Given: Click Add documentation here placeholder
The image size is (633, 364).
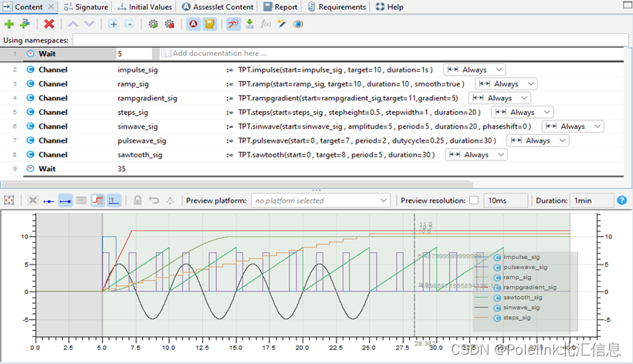Looking at the screenshot, I should click(x=219, y=53).
